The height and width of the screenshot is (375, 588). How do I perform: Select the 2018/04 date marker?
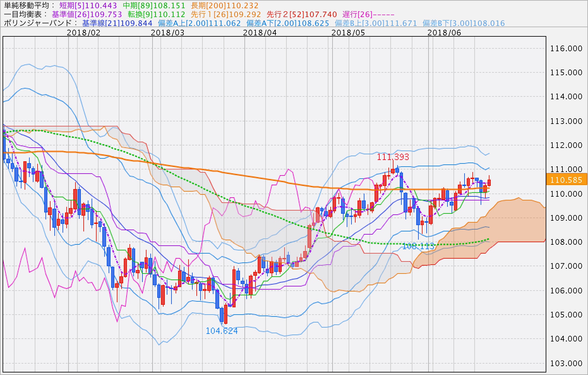pyautogui.click(x=260, y=33)
